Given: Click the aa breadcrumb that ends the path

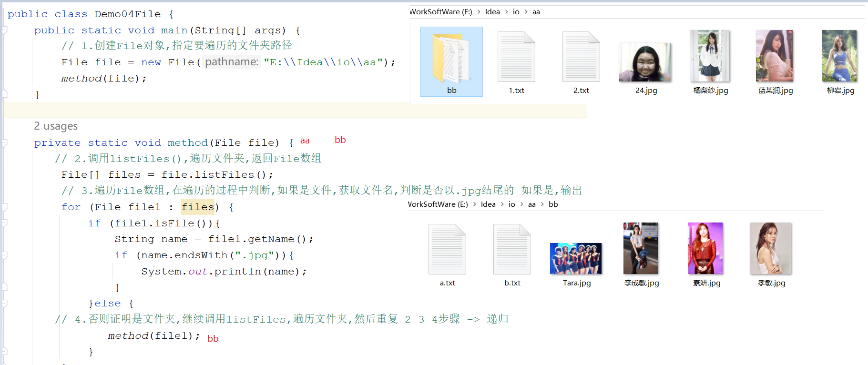Looking at the screenshot, I should click(x=536, y=12).
